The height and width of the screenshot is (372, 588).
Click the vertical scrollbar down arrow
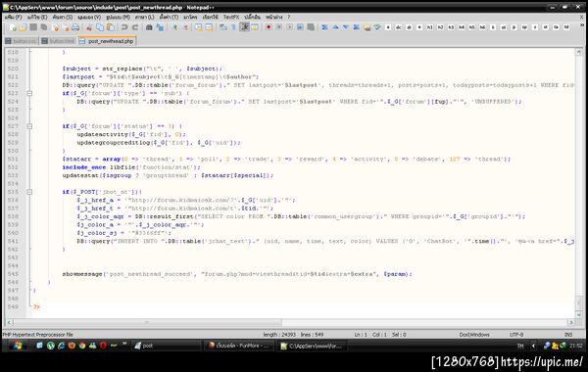pyautogui.click(x=578, y=314)
